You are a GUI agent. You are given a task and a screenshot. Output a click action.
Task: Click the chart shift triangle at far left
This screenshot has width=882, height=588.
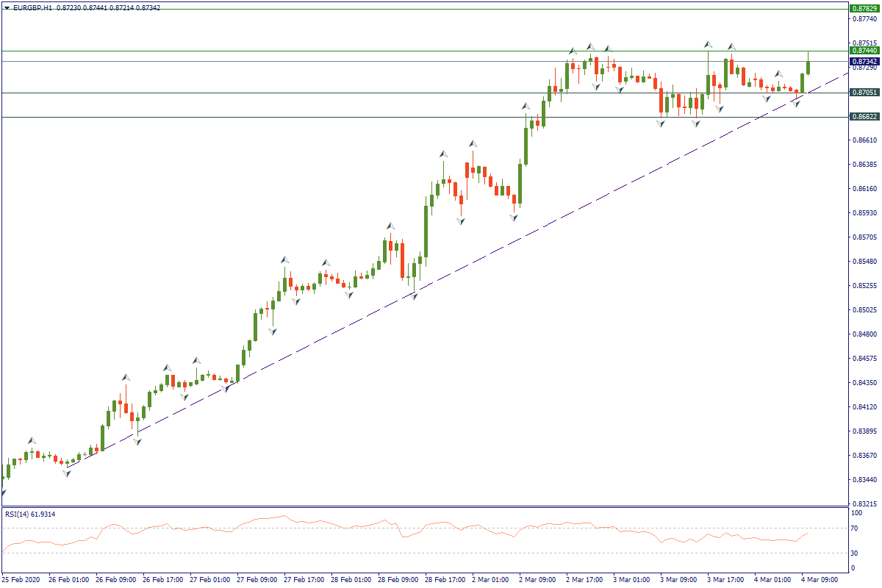(3, 493)
